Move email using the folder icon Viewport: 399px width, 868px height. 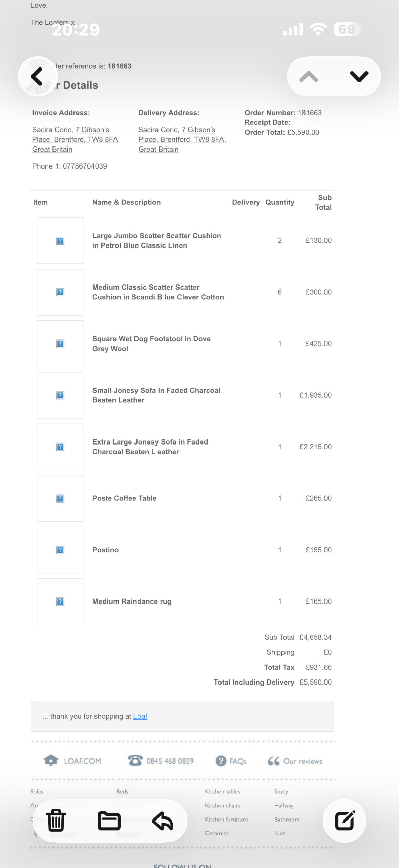coord(109,821)
